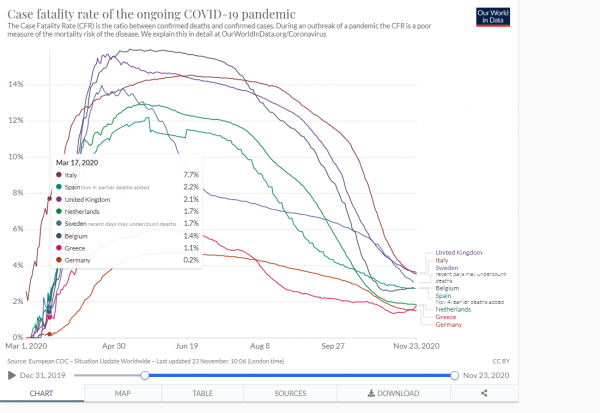Viewport: 600px width, 413px height.
Task: Click the end handle of the time slider
Action: point(455,375)
